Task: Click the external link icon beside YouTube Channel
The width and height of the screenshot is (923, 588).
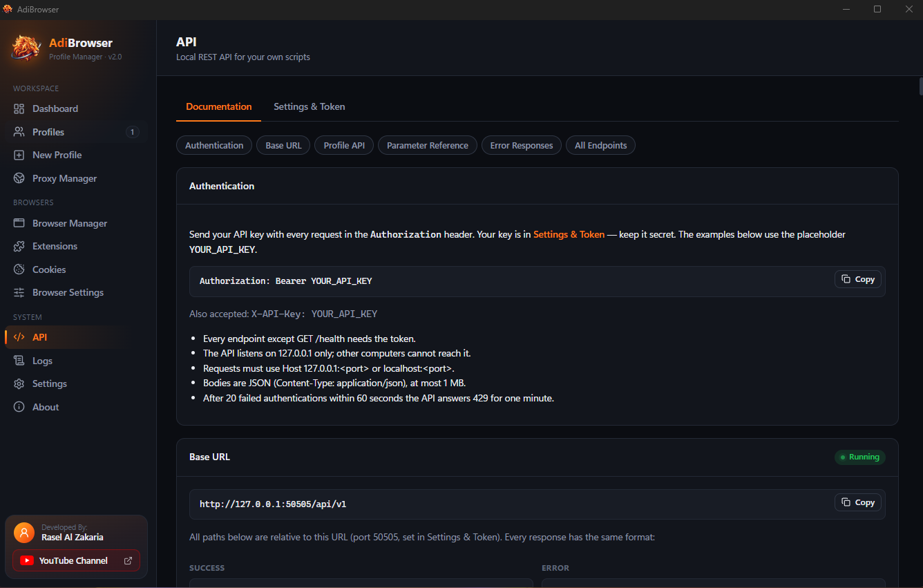Action: click(x=128, y=560)
